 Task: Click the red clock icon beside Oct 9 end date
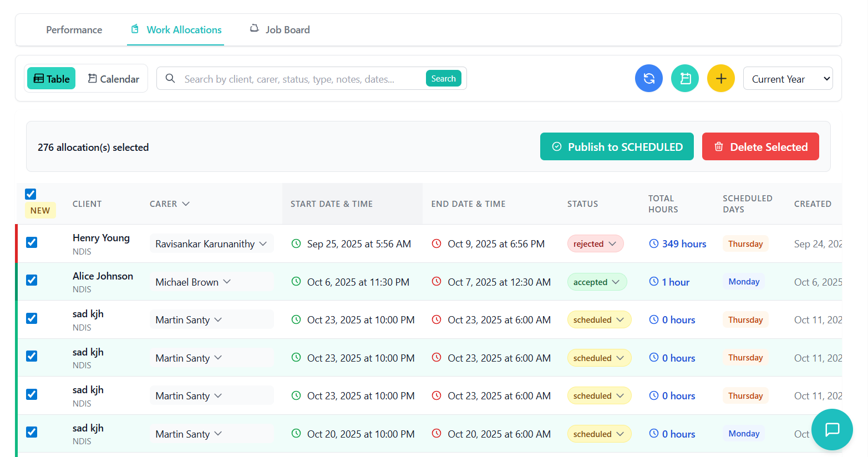click(x=436, y=243)
